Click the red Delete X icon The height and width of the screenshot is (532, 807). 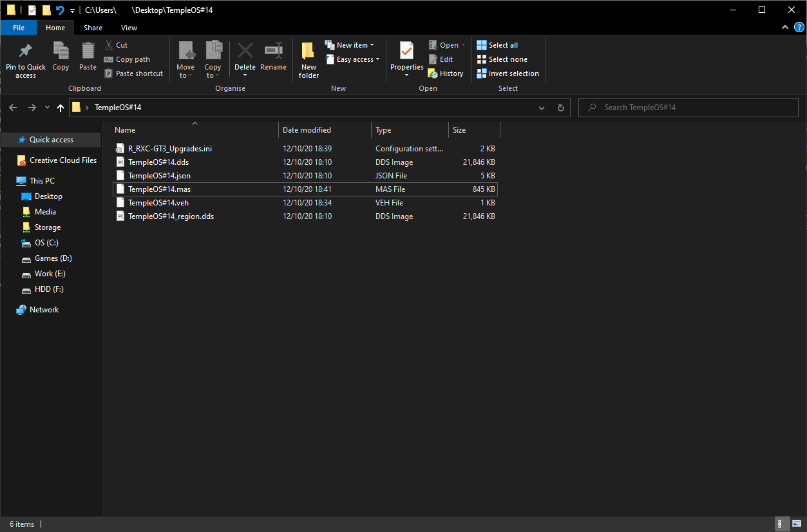[245, 51]
